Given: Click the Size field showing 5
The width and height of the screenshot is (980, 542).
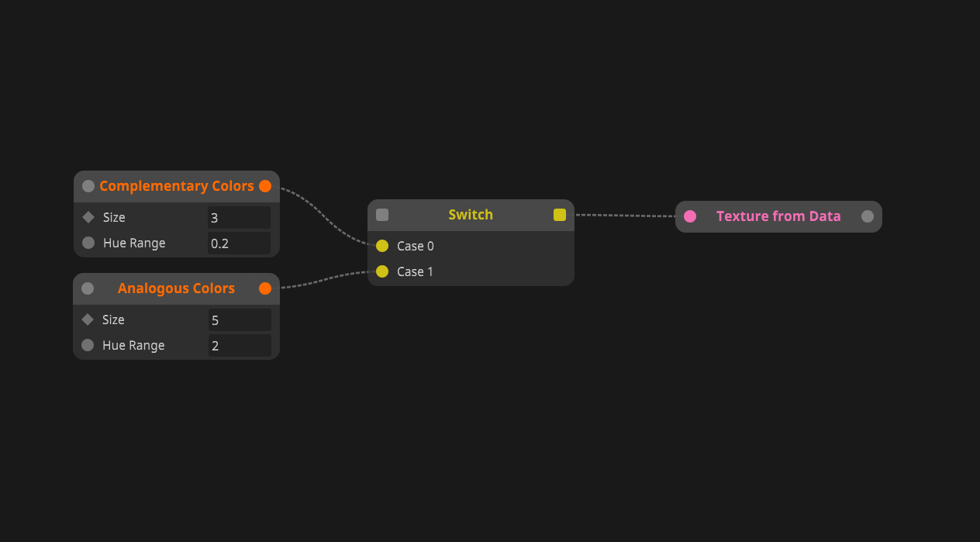Looking at the screenshot, I should click(240, 320).
